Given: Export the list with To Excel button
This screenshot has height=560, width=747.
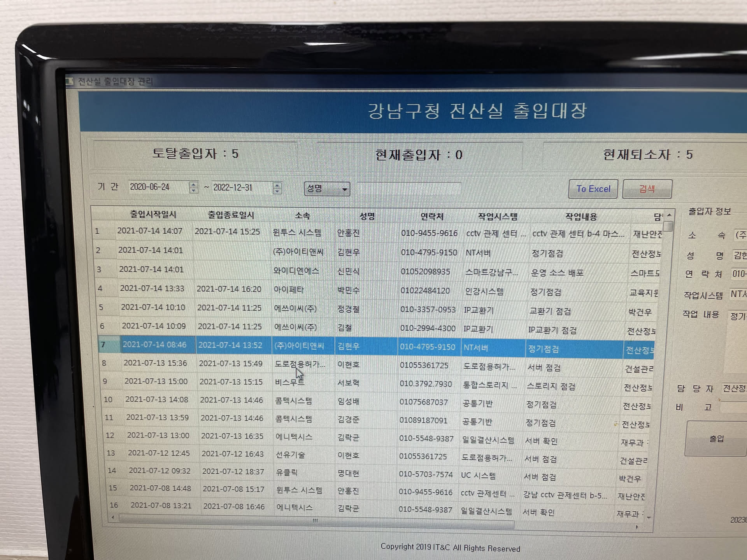Looking at the screenshot, I should (593, 189).
